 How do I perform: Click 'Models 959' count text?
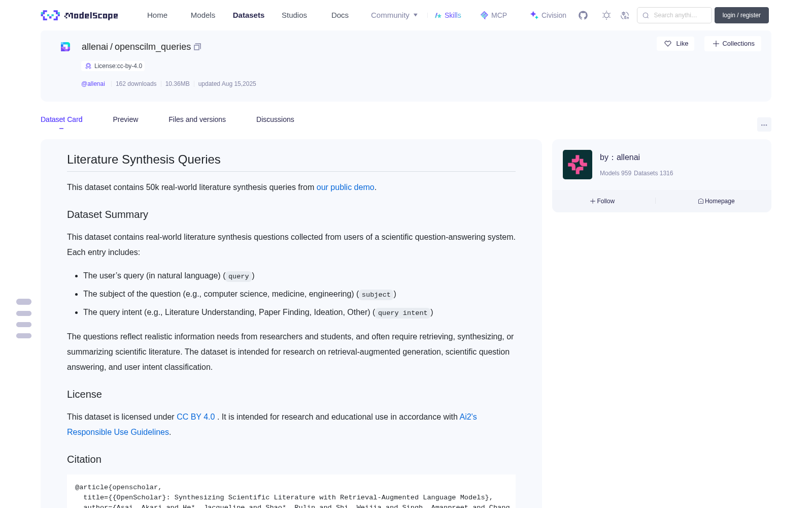(x=616, y=173)
